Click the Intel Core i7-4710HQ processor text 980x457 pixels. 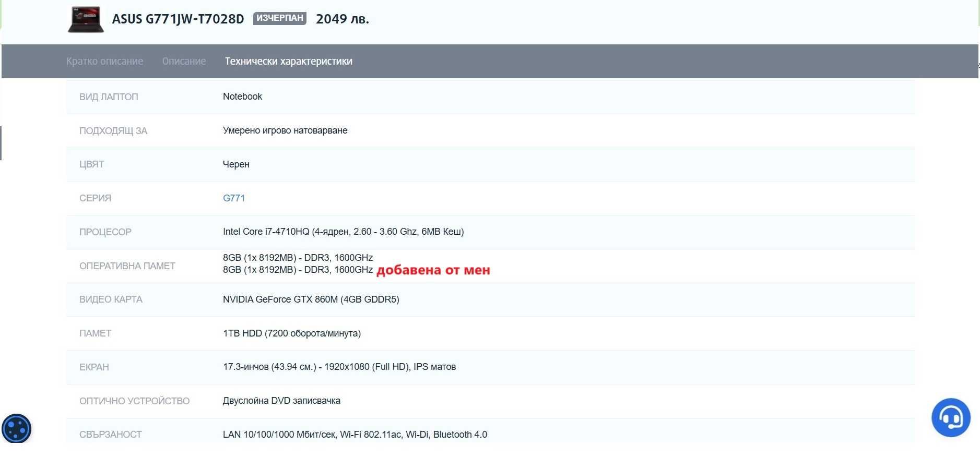point(344,232)
